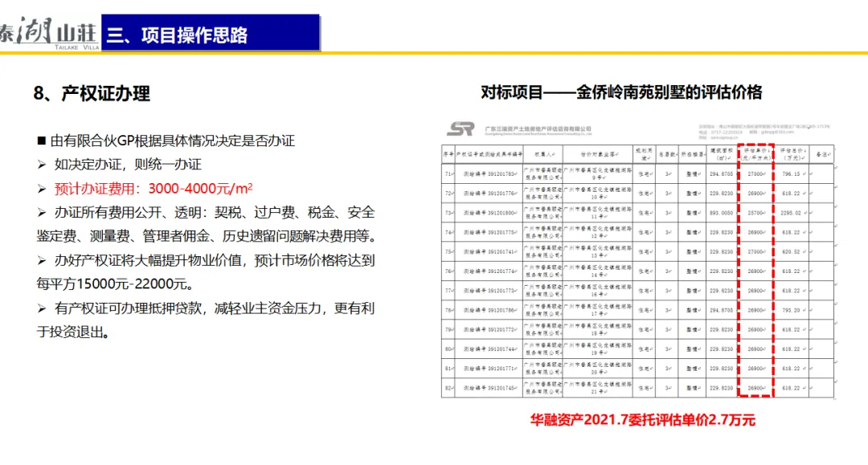Click the total price 796.15

[x=791, y=173]
